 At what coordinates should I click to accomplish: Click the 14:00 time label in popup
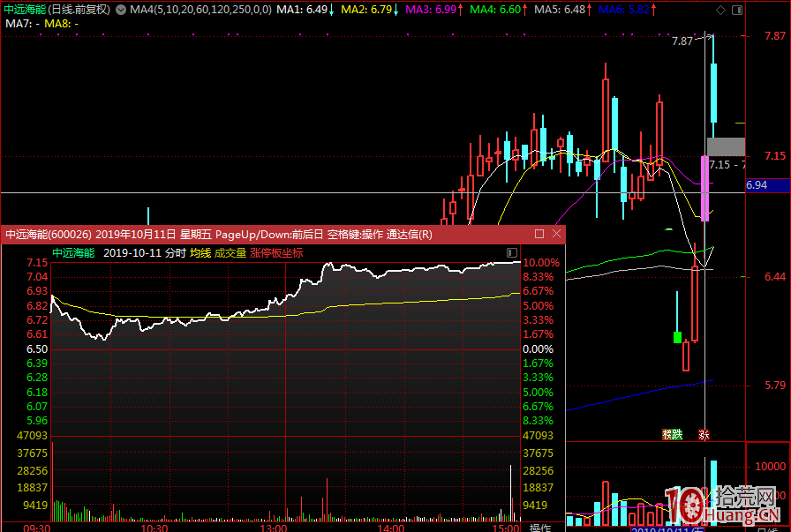coord(390,528)
